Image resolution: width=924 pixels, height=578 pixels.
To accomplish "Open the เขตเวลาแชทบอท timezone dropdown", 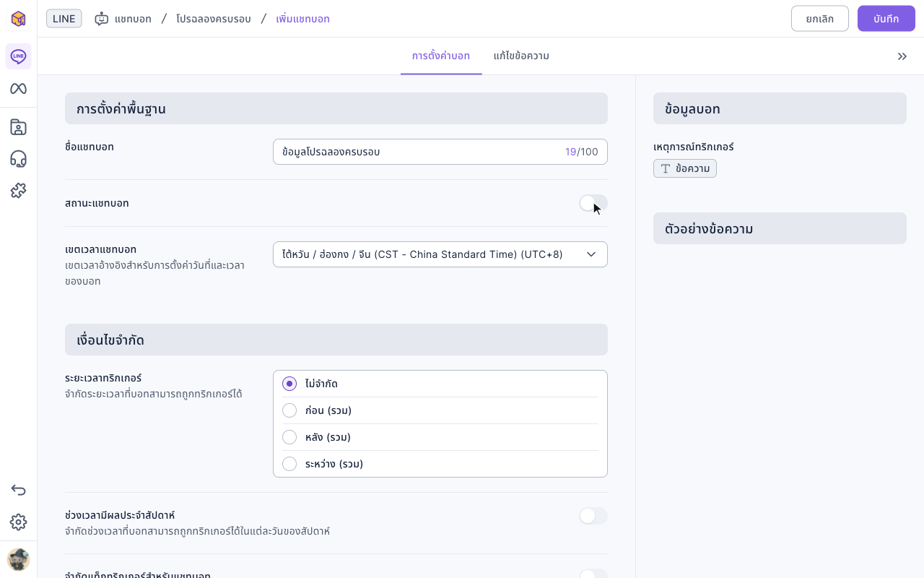I will [440, 254].
